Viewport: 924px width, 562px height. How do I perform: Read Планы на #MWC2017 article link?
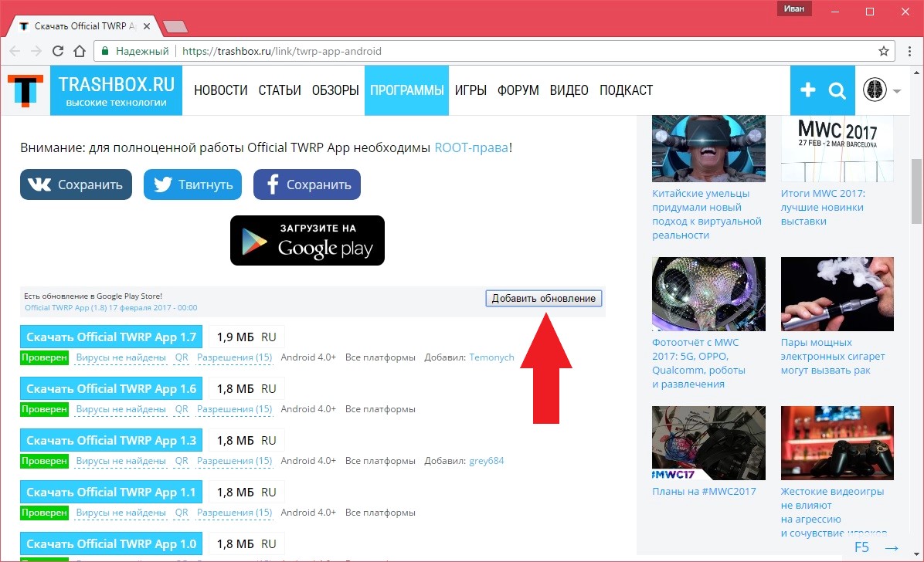pos(704,491)
